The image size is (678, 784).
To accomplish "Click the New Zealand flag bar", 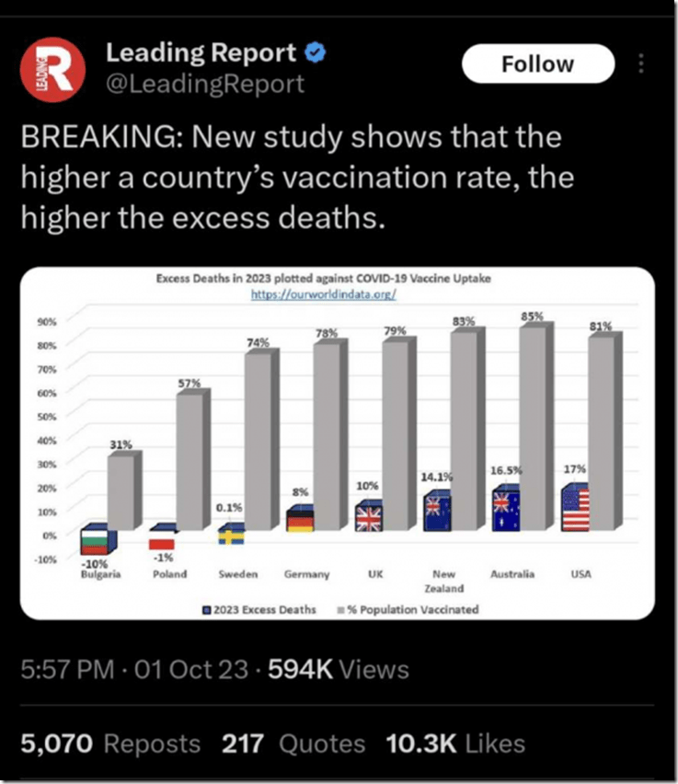I will 438,513.
